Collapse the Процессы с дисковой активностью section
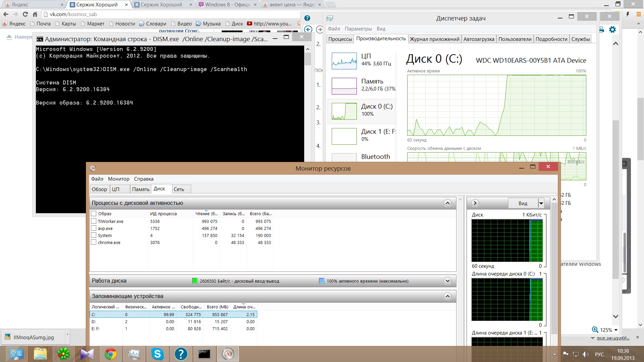The image size is (644, 362). pos(447,203)
